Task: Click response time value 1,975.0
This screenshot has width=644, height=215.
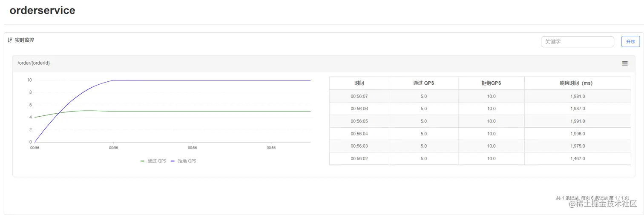Action: tap(578, 146)
